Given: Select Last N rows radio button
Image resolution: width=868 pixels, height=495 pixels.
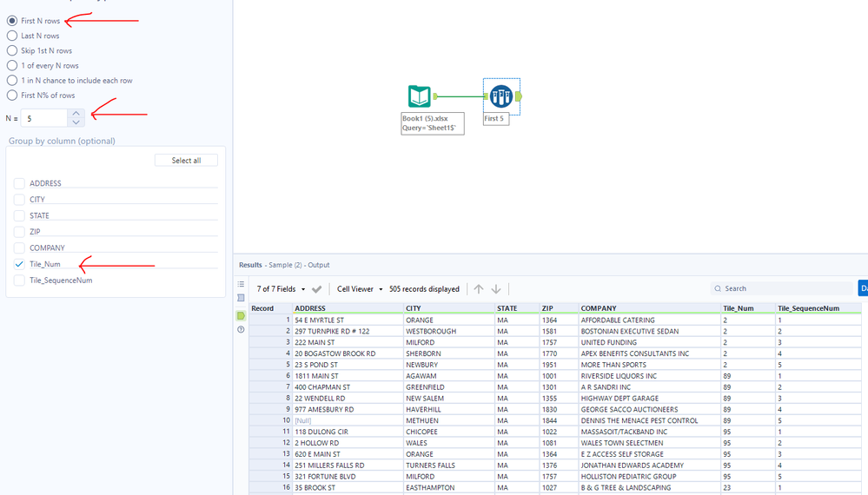Looking at the screenshot, I should pyautogui.click(x=11, y=36).
